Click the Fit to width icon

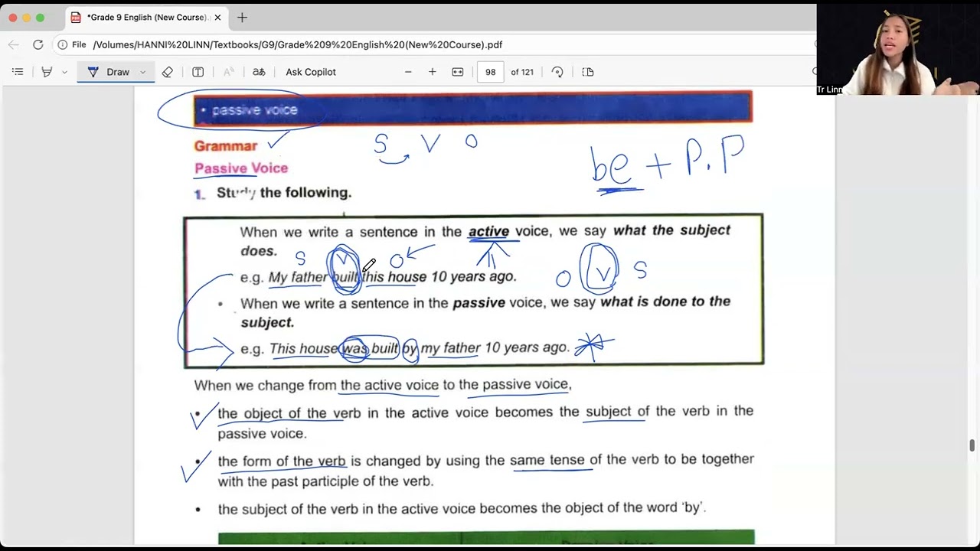coord(458,72)
